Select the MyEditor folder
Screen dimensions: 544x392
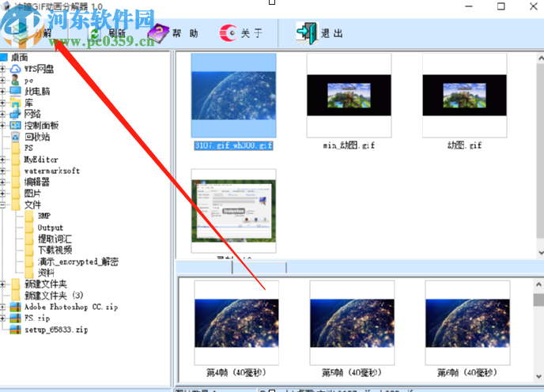41,159
